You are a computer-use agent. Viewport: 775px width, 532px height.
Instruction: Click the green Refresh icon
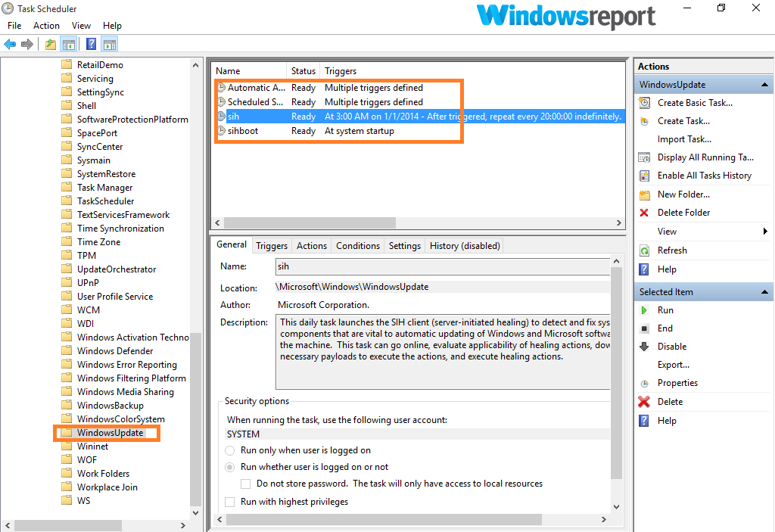pos(645,250)
